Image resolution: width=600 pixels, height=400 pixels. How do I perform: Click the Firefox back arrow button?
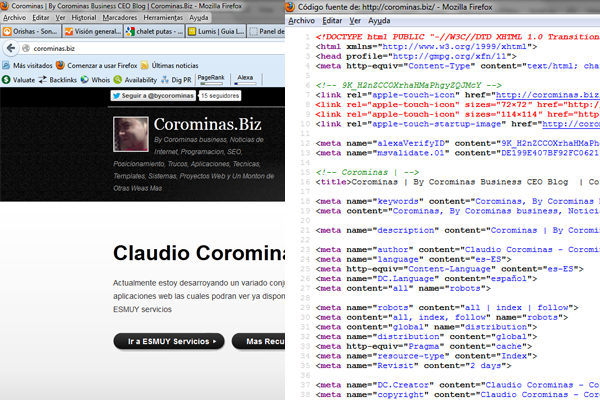11,48
